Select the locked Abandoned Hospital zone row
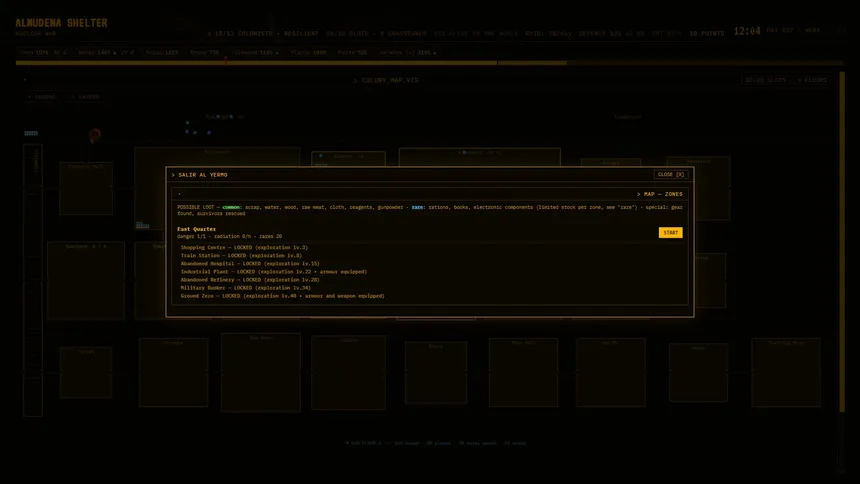860x484 pixels. pos(250,263)
